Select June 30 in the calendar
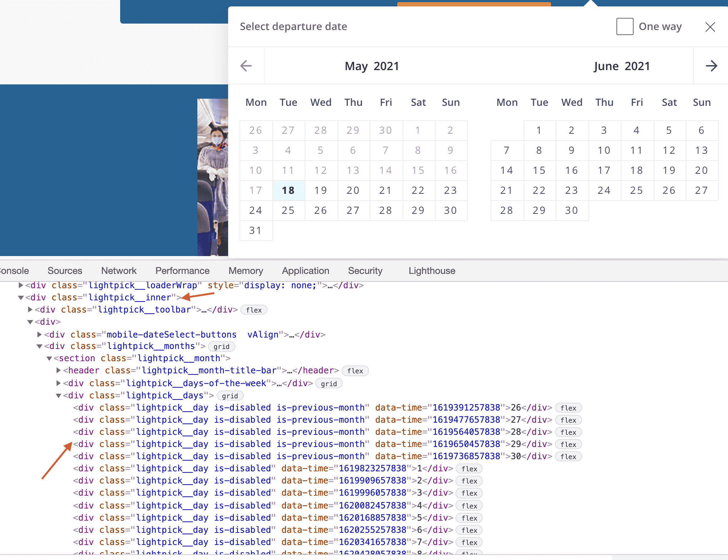Image resolution: width=728 pixels, height=560 pixels. [x=572, y=210]
